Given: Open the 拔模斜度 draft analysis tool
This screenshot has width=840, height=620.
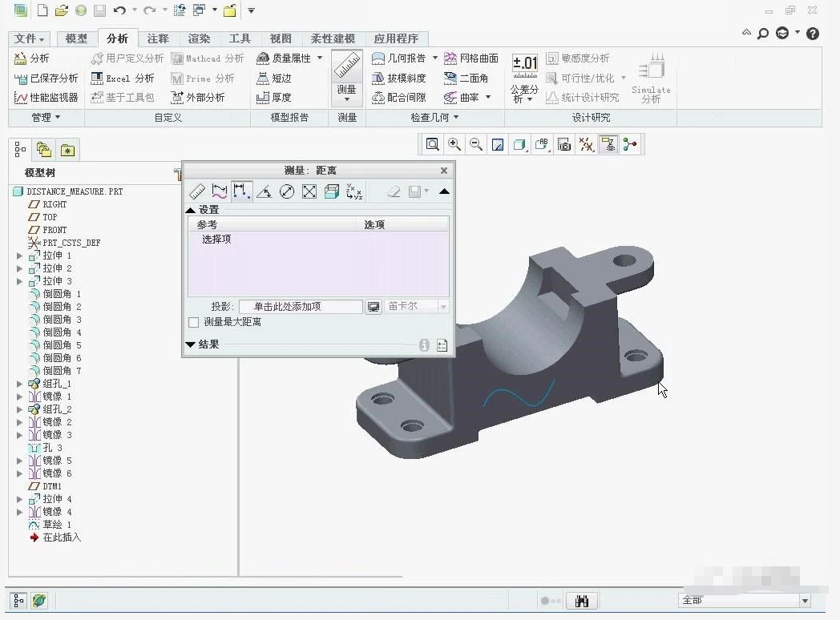Looking at the screenshot, I should tap(399, 79).
